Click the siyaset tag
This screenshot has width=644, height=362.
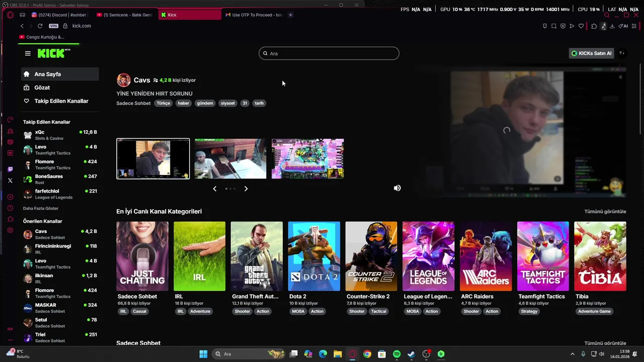[x=228, y=103]
